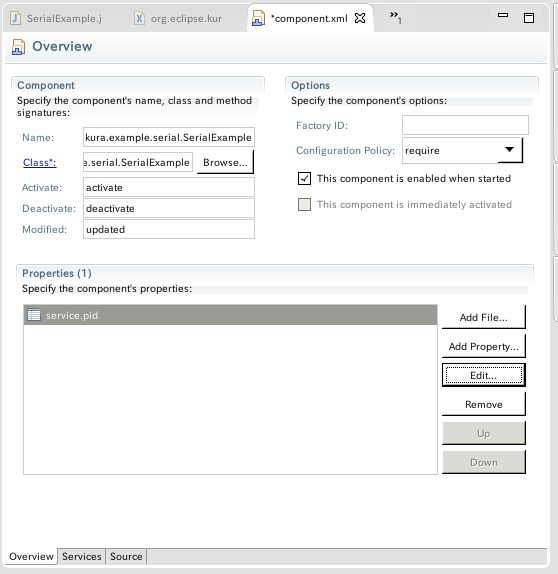This screenshot has height=574, width=558.
Task: Edit the component Name field
Action: click(169, 137)
